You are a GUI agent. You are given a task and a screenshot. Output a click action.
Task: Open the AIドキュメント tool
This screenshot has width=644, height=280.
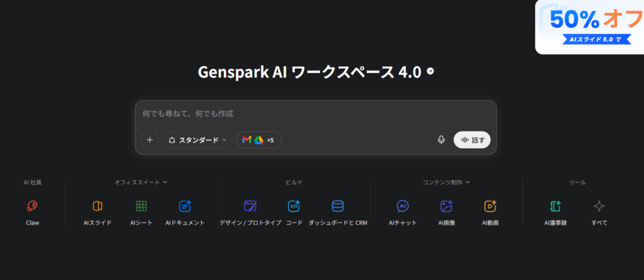point(185,213)
